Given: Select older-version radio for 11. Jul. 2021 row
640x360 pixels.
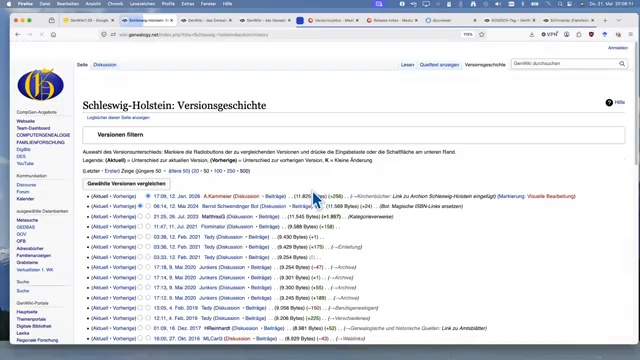Looking at the screenshot, I should (x=140, y=227).
